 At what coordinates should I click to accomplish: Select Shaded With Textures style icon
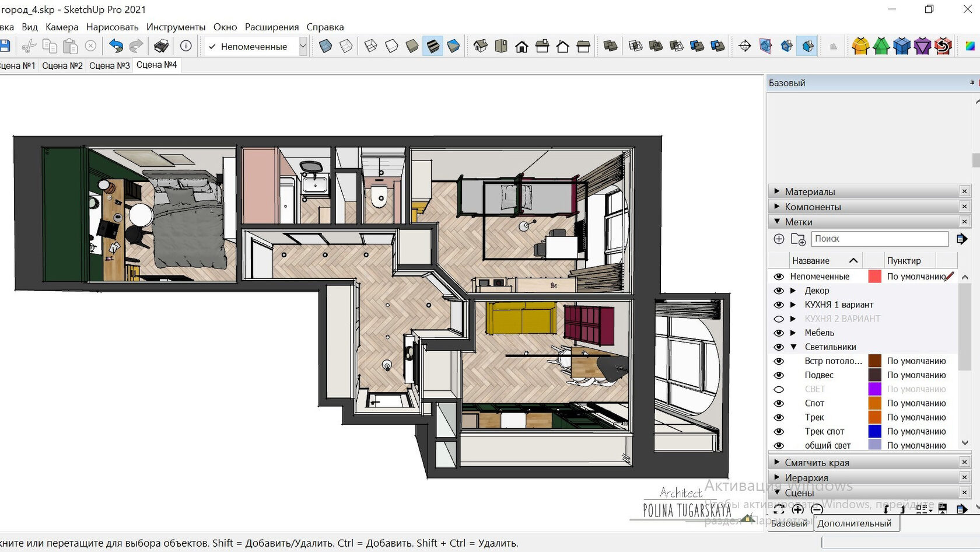433,46
